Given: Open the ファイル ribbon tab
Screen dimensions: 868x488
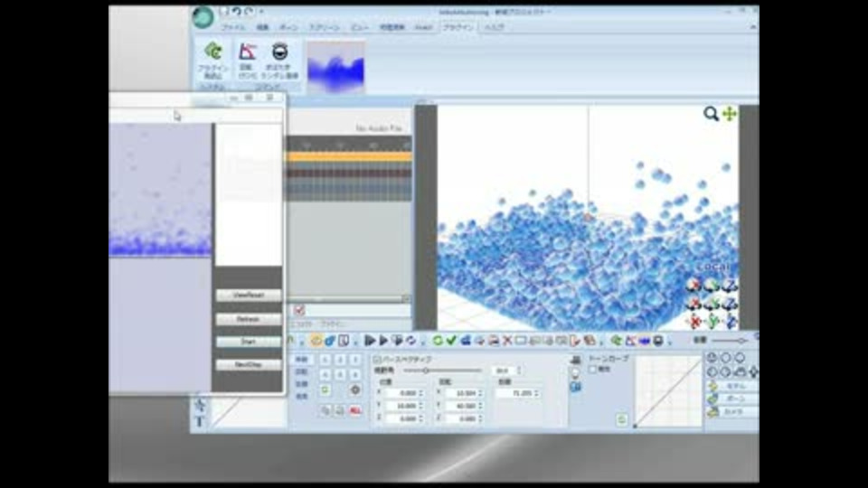Looking at the screenshot, I should click(x=233, y=27).
